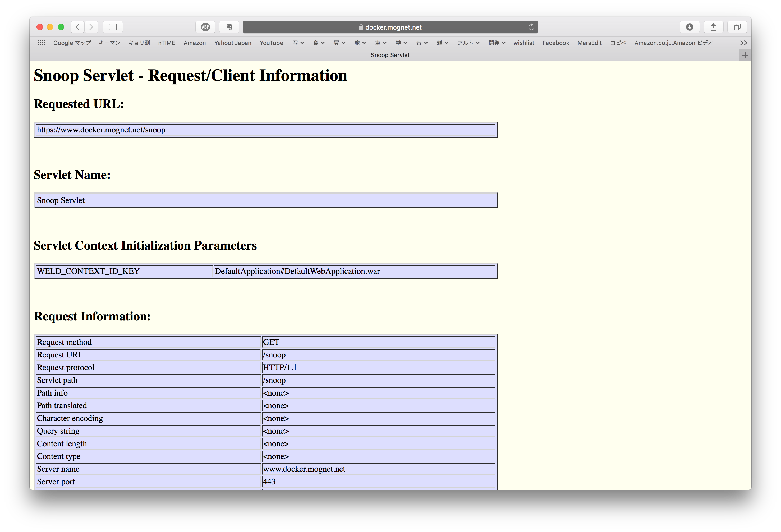
Task: Open a new tab with the plus button
Action: pos(745,55)
